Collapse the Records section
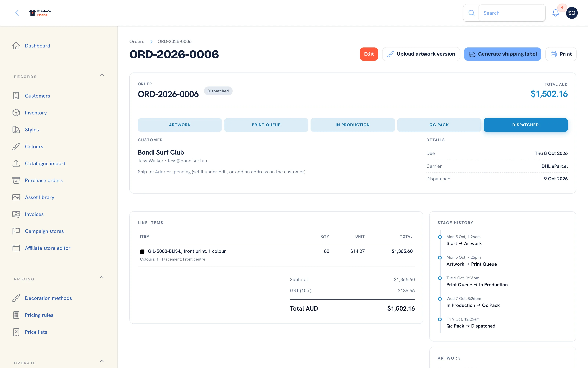The height and width of the screenshot is (368, 588). click(102, 75)
